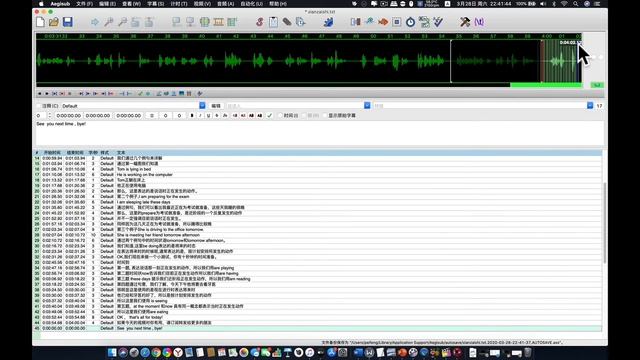640x360 pixels.
Task: Click the 编辑 style edit button
Action: pyautogui.click(x=216, y=106)
